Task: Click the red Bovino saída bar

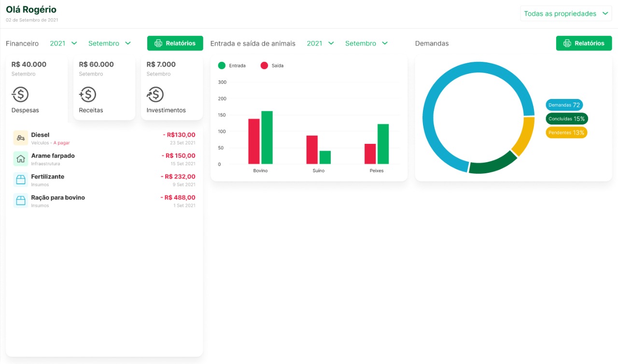Action: click(x=254, y=141)
